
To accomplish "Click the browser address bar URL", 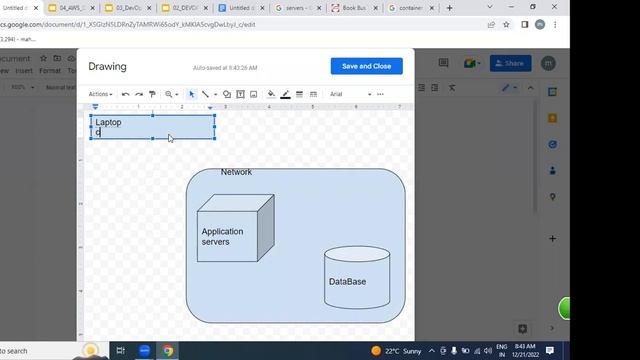I will (128, 24).
